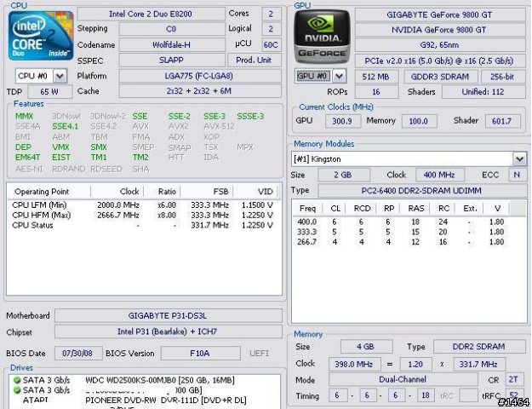Click the PC2-6400 DDR2-SDRAM UDIMM type field
Screen dimensions: 532x409
click(421, 191)
